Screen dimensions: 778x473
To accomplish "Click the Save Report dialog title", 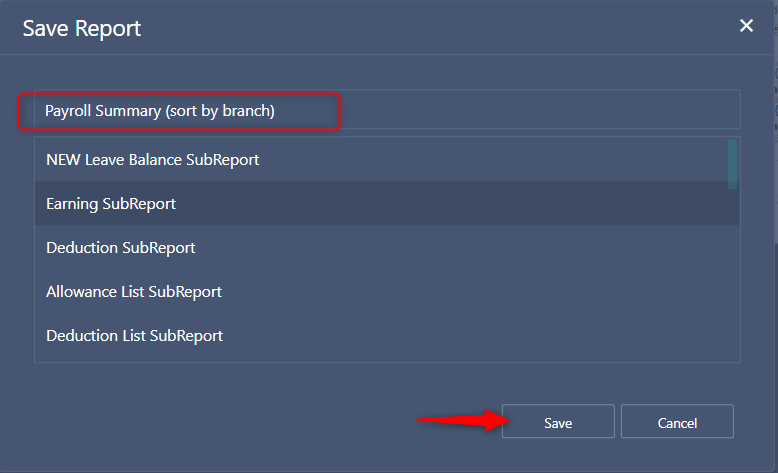I will click(82, 28).
